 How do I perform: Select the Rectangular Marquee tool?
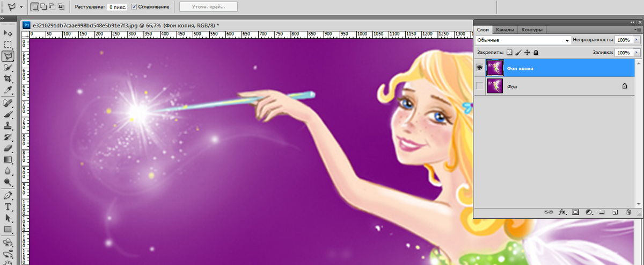point(8,45)
